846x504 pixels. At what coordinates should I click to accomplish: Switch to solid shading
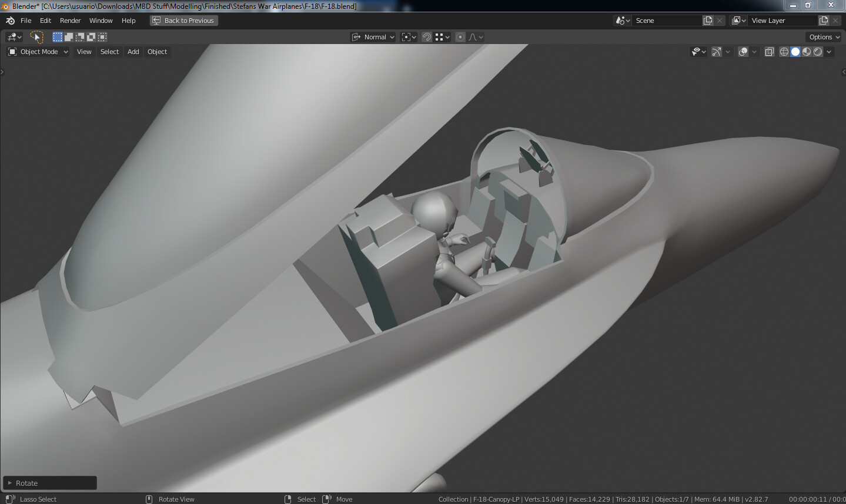pos(795,52)
